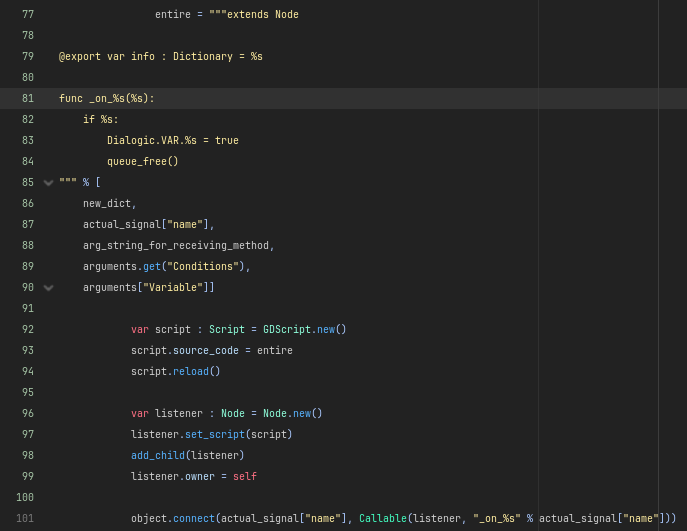Click the 'queue_free()' call
This screenshot has width=687, height=531.
(x=143, y=162)
